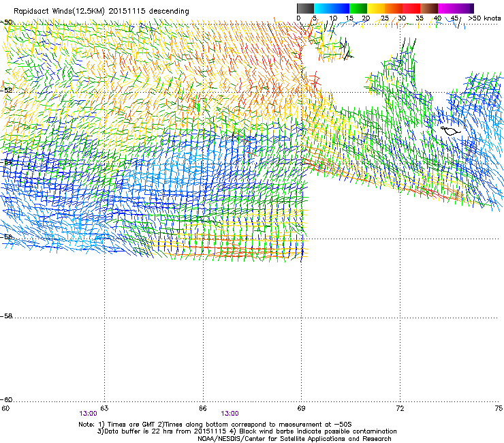The height and width of the screenshot is (443, 504).
Task: Select the magenta 40-45 knots color segment
Action: point(447,8)
